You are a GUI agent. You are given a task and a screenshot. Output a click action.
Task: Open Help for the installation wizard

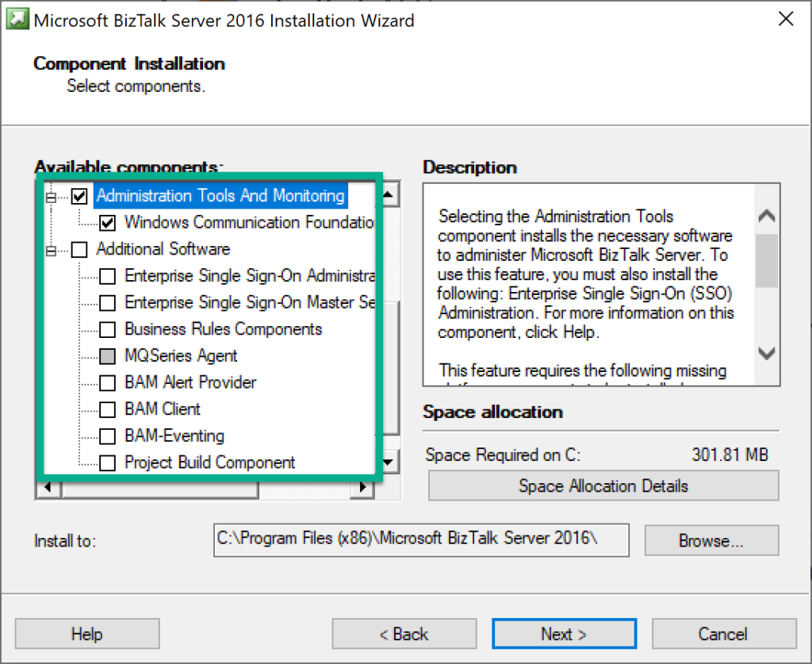pos(87,633)
